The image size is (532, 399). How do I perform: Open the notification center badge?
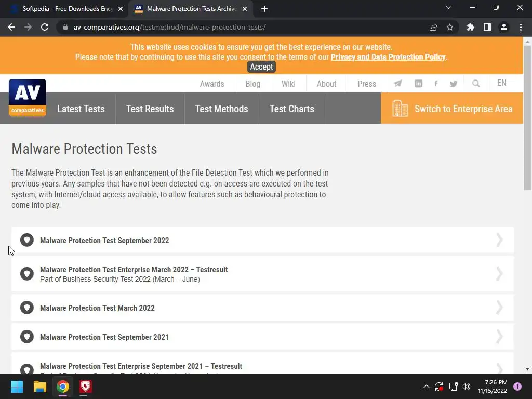click(517, 387)
